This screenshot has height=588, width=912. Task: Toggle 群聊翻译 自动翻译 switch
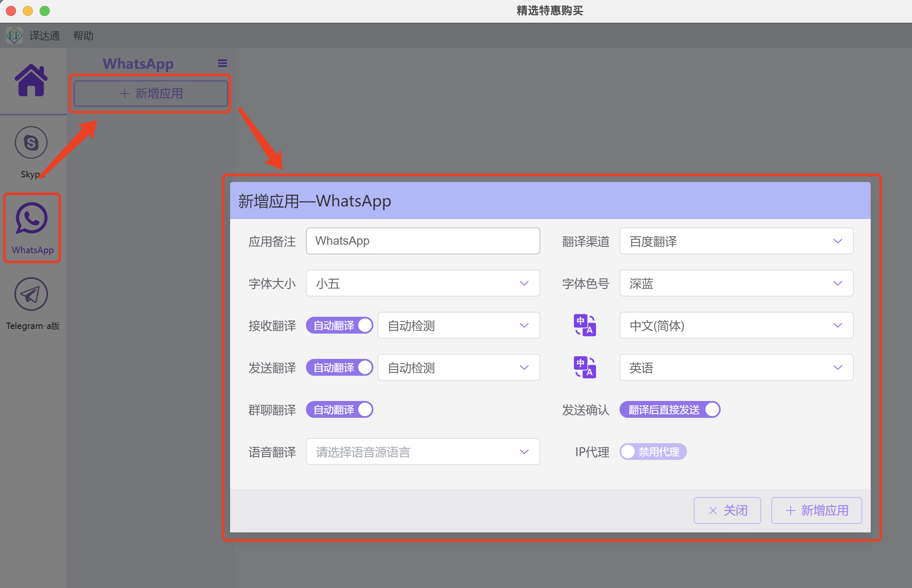339,409
